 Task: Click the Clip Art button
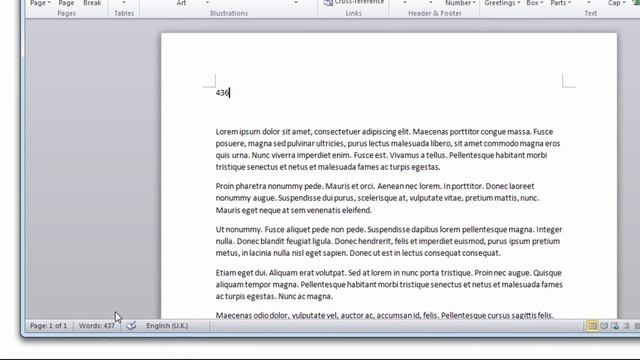coord(181,3)
